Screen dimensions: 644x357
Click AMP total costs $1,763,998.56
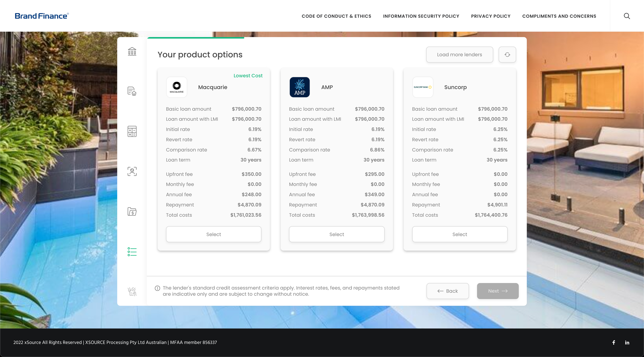tap(368, 215)
